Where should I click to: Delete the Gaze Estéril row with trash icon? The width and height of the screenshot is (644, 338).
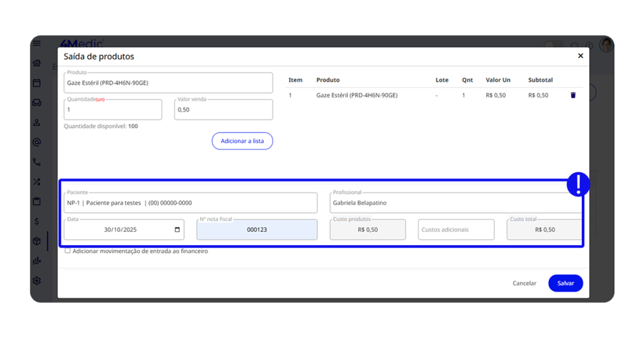pos(572,95)
